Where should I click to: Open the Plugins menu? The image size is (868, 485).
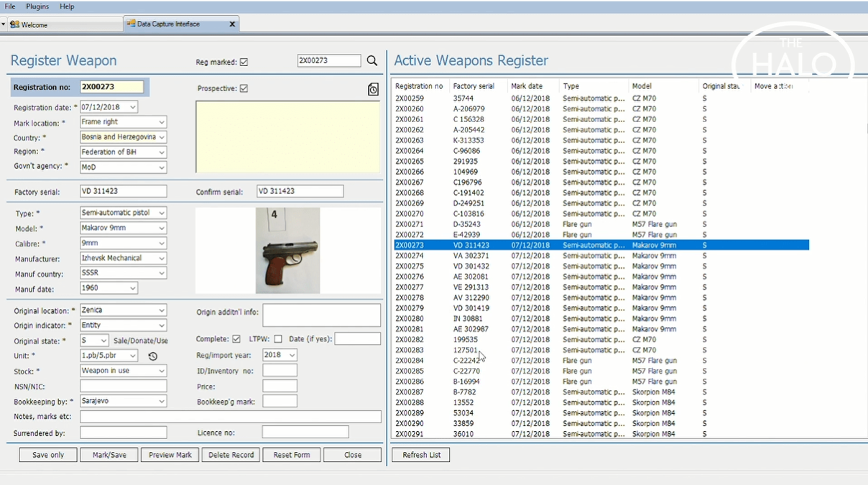coord(37,6)
